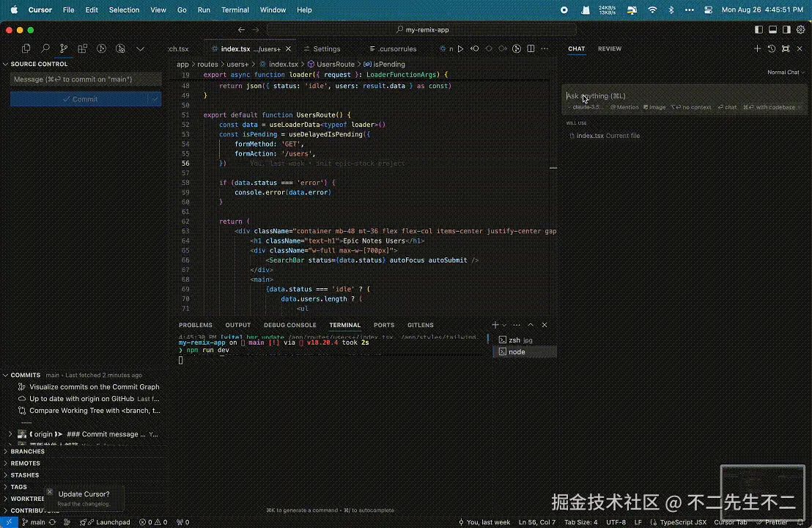The height and width of the screenshot is (528, 812).
Task: Close the index.tsx editor tab
Action: (289, 48)
